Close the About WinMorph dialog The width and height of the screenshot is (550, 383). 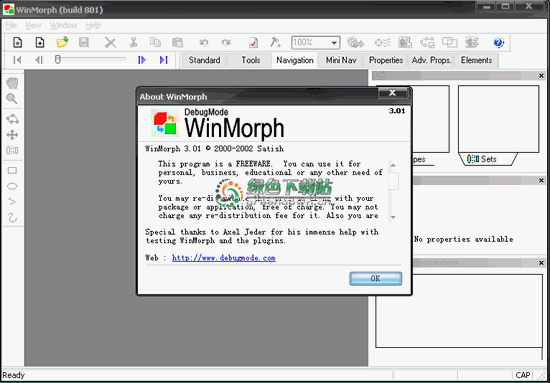click(393, 93)
